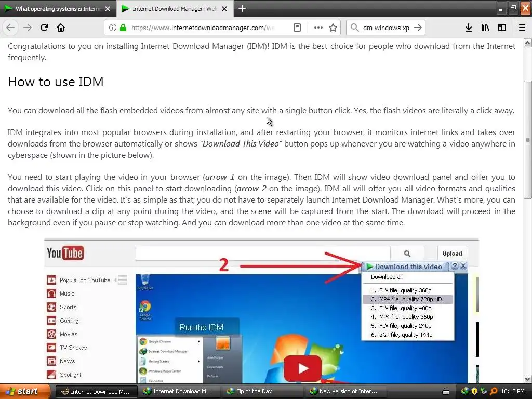Close the 'Internet Download Manager: Welcome' tab

(x=224, y=9)
